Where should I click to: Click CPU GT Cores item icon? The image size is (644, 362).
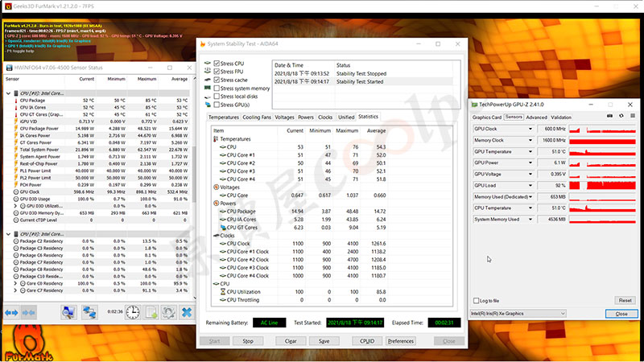tap(223, 228)
